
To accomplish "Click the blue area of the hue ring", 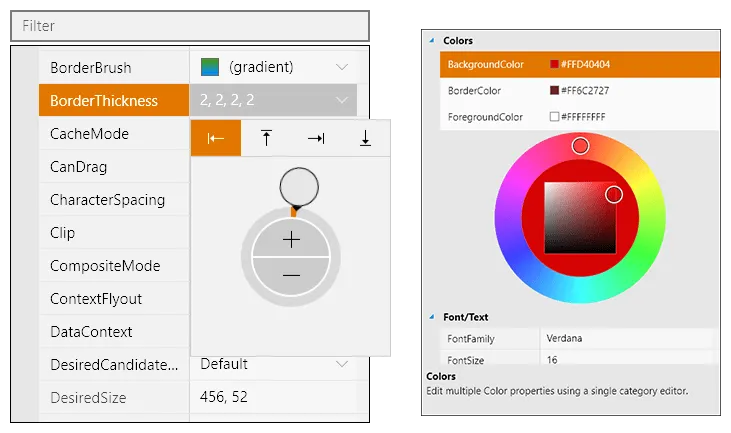I will pos(515,254).
